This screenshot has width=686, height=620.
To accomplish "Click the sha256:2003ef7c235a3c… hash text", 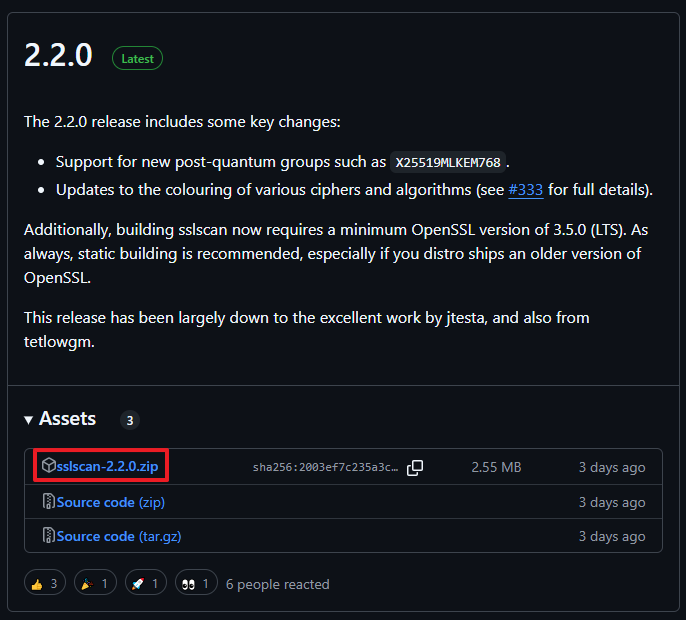I will click(325, 467).
